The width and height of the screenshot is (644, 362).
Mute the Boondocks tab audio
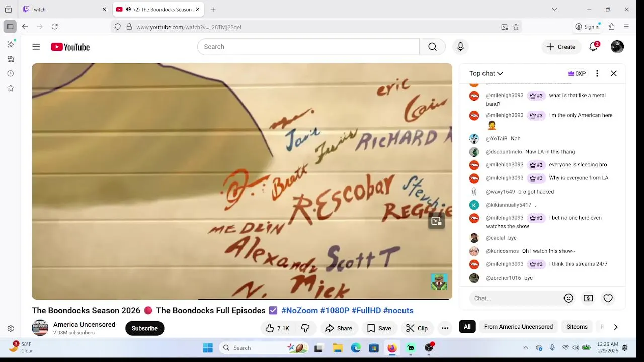pyautogui.click(x=128, y=9)
